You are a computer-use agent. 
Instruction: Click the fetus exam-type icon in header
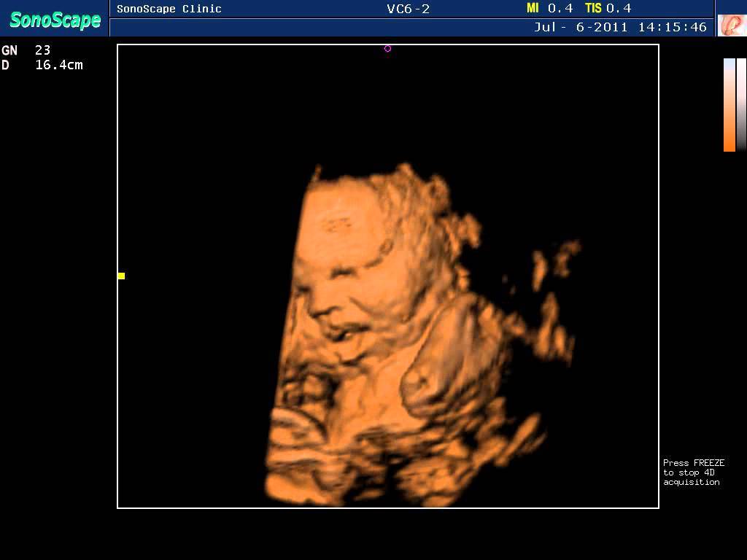point(731,25)
